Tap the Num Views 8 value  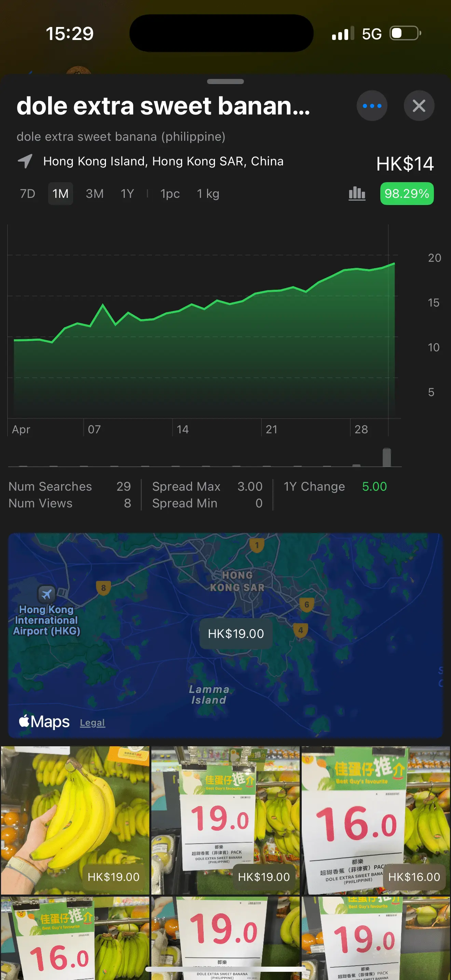point(127,503)
